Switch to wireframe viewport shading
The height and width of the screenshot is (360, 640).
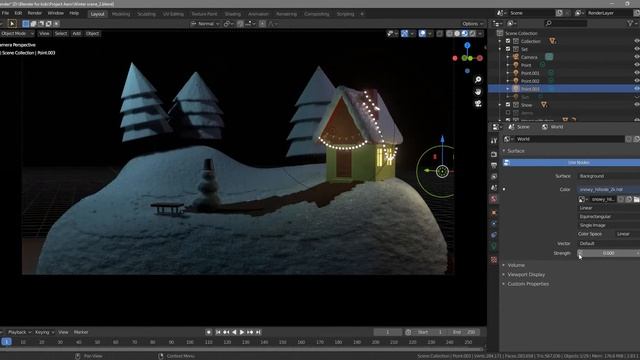(449, 33)
